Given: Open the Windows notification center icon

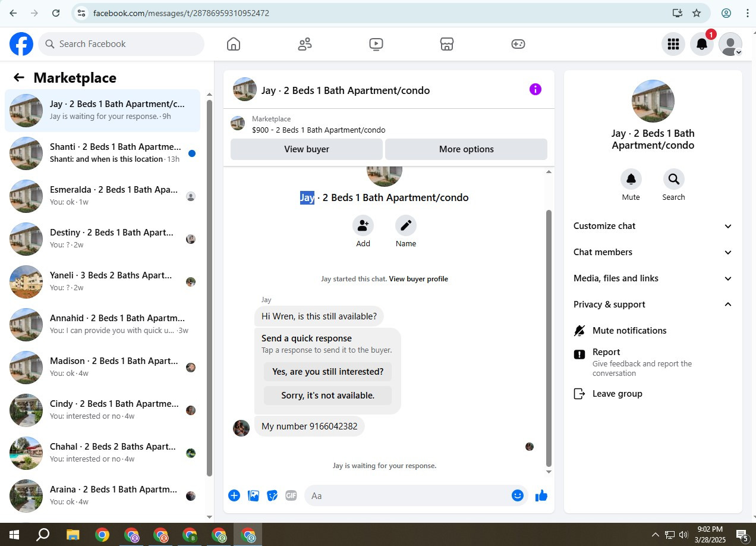Looking at the screenshot, I should [742, 534].
